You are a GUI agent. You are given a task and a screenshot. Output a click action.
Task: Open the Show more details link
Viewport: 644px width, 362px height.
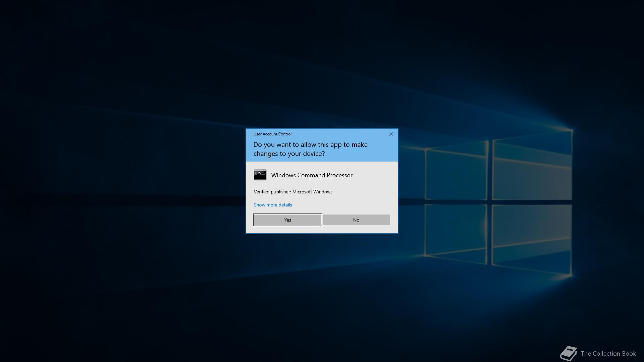click(273, 205)
